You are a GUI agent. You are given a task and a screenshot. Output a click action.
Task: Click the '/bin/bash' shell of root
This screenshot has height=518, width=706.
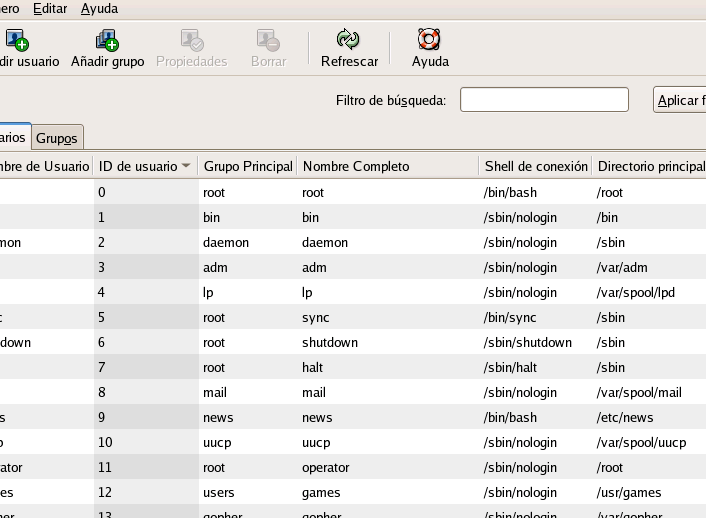point(510,192)
